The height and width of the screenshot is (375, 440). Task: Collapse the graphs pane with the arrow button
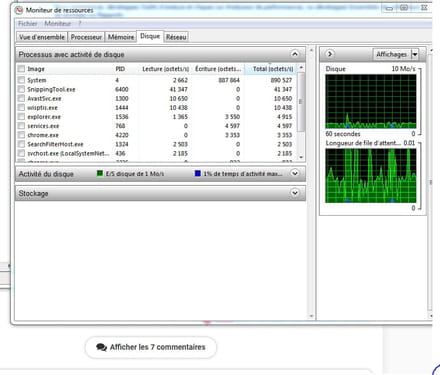(x=330, y=54)
